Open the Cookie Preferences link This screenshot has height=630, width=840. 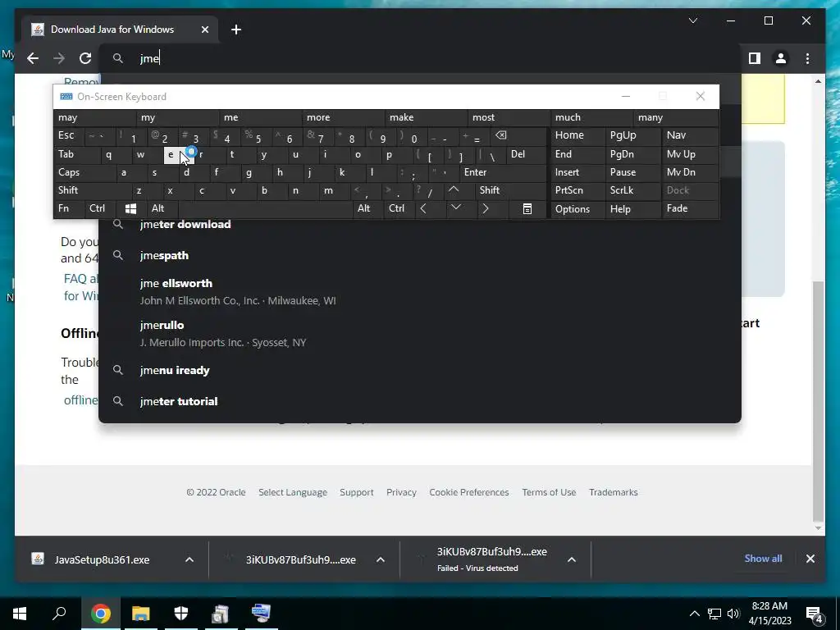(468, 492)
